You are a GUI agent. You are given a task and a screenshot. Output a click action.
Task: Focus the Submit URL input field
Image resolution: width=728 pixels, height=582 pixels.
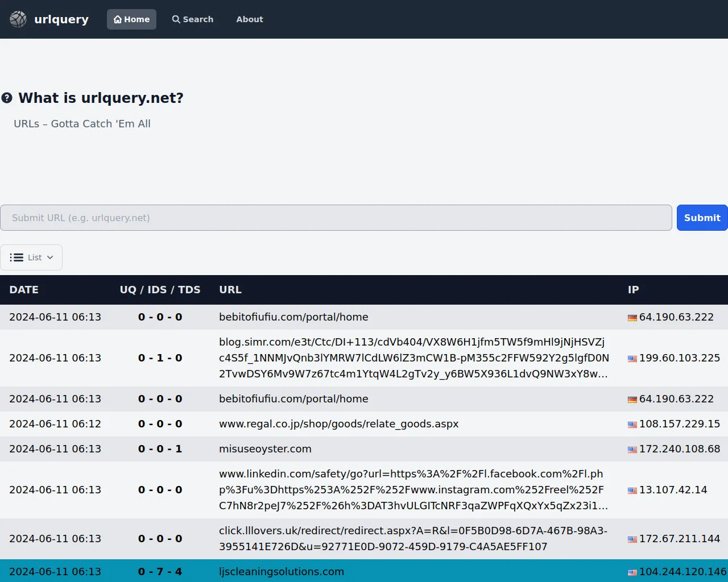pos(336,218)
